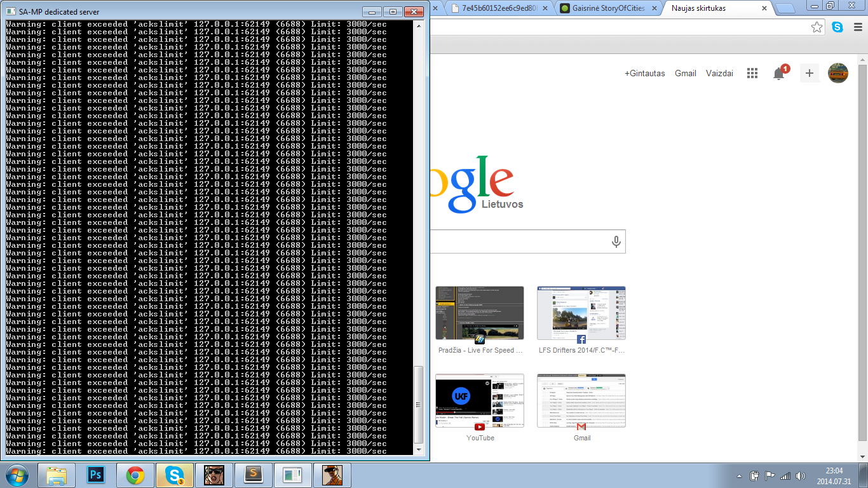Switch to the Gaisrinė StoryOfCities tab

[x=608, y=8]
